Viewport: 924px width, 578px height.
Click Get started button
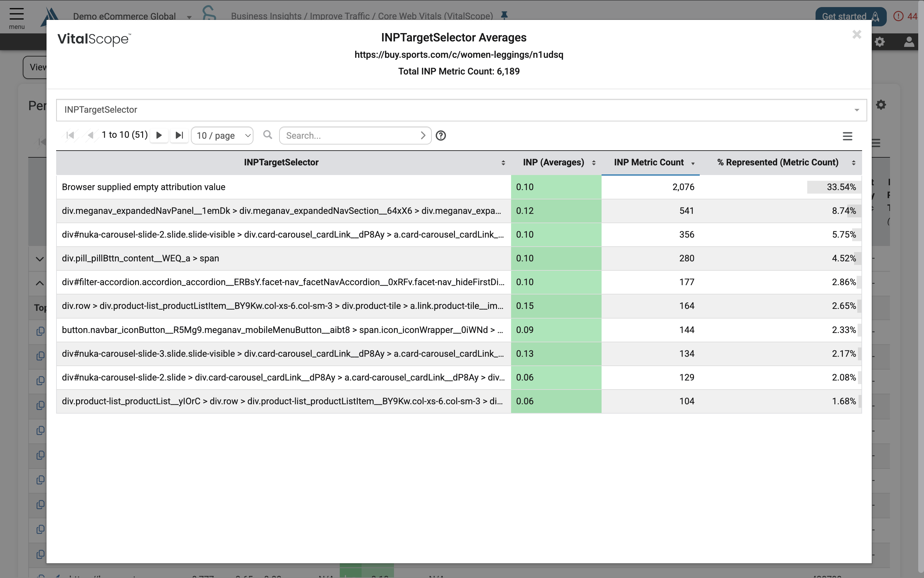(x=851, y=16)
